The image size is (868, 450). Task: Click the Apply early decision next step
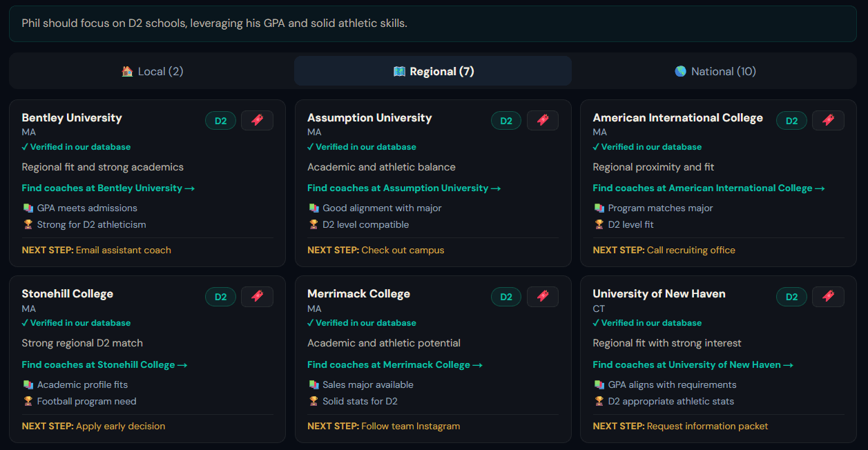pos(121,426)
